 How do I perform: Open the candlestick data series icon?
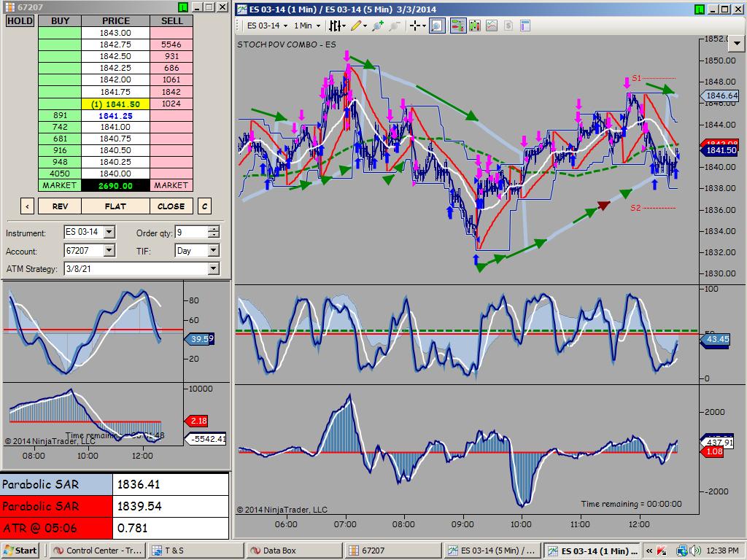point(474,26)
